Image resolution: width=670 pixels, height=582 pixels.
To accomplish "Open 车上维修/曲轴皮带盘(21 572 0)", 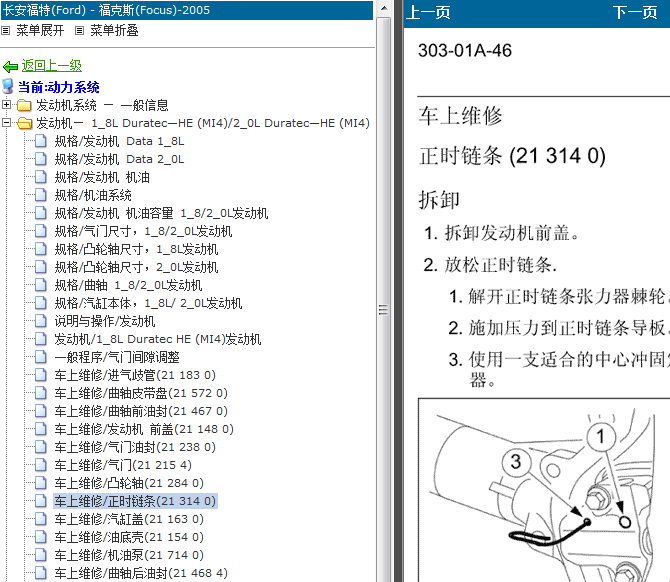I will (x=141, y=393).
